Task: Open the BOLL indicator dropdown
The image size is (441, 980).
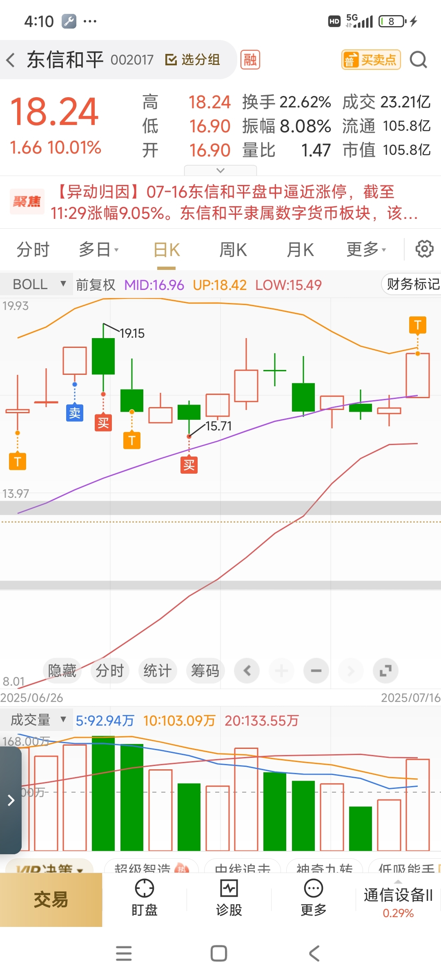Action: point(37,284)
